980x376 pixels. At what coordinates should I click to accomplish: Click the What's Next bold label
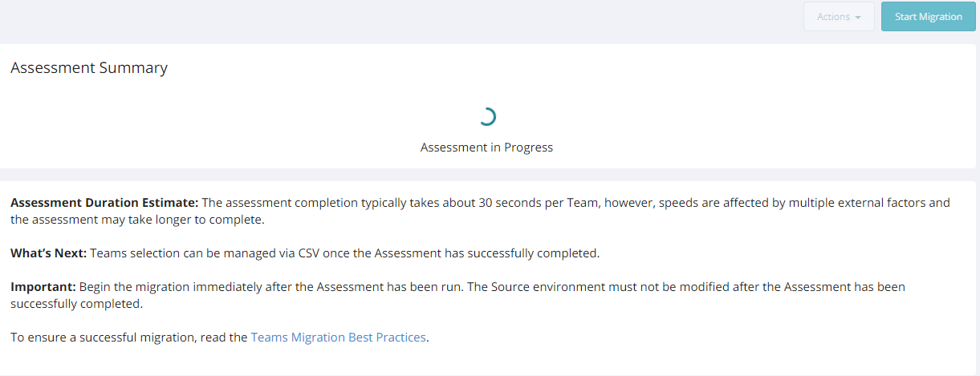coord(48,253)
